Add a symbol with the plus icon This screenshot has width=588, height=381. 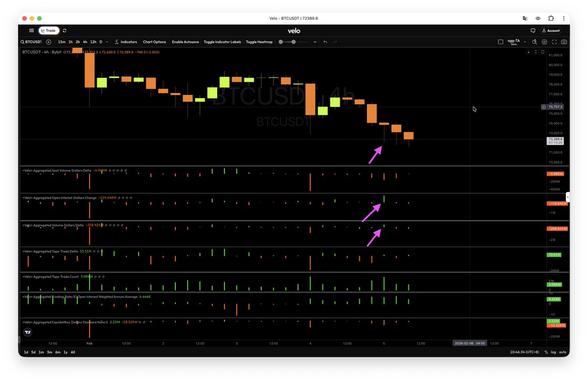click(49, 42)
